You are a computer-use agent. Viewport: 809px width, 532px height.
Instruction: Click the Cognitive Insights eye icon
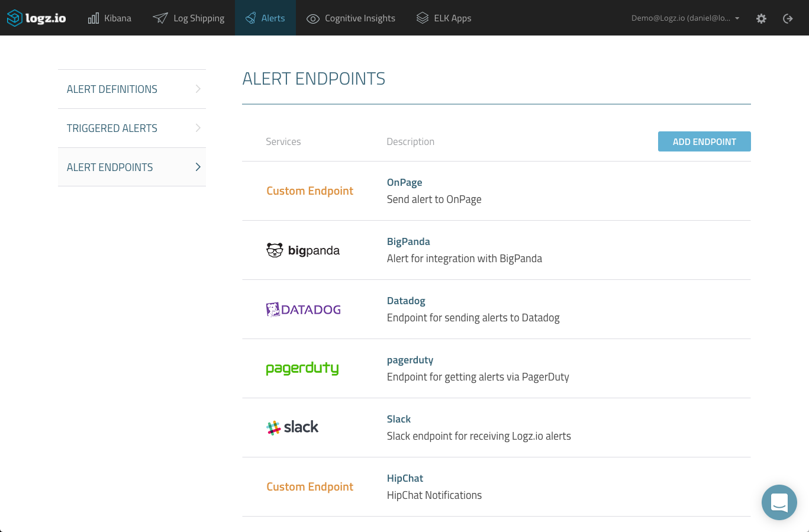(x=313, y=19)
